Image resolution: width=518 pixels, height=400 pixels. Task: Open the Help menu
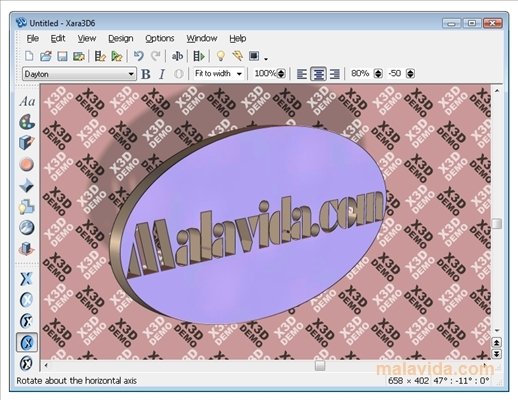(x=238, y=39)
